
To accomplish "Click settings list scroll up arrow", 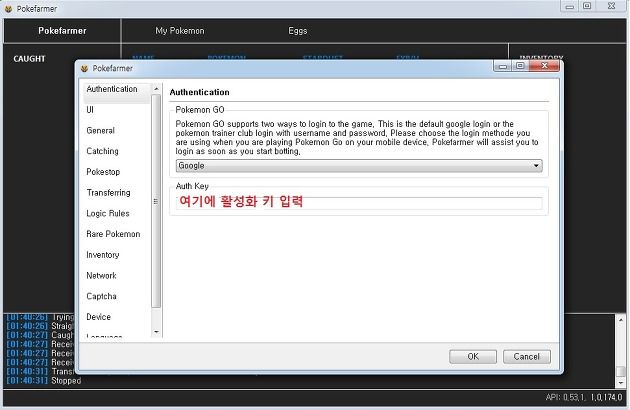I will click(156, 88).
